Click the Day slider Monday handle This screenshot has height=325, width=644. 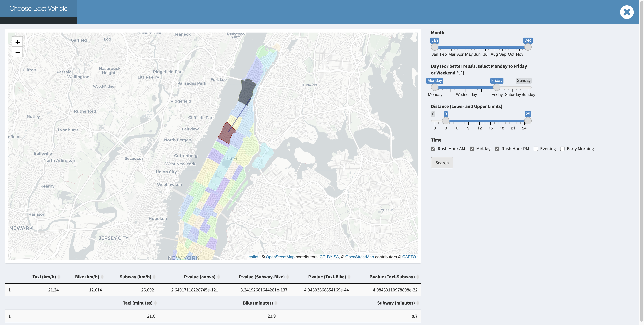click(435, 87)
